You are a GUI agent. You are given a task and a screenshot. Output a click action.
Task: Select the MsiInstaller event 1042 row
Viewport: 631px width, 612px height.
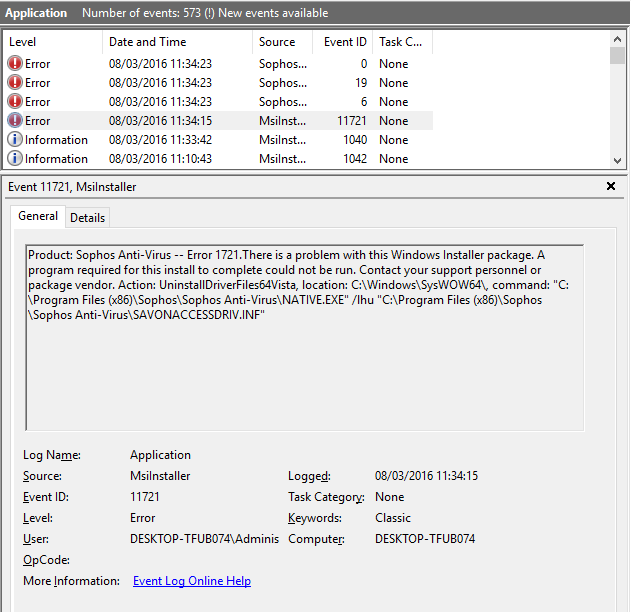click(218, 158)
